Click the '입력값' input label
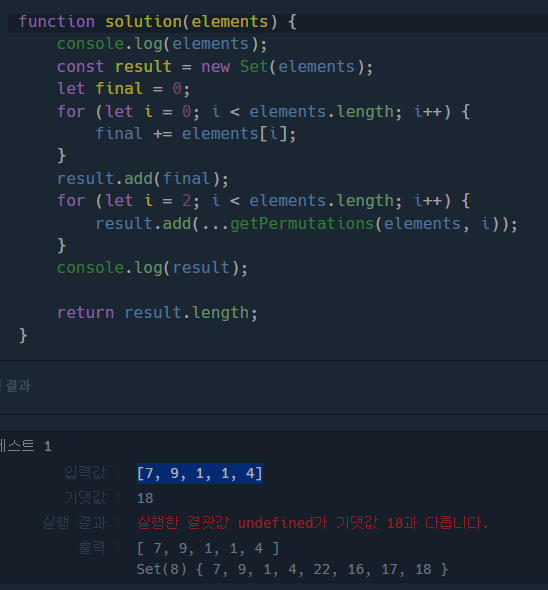 tap(85, 473)
